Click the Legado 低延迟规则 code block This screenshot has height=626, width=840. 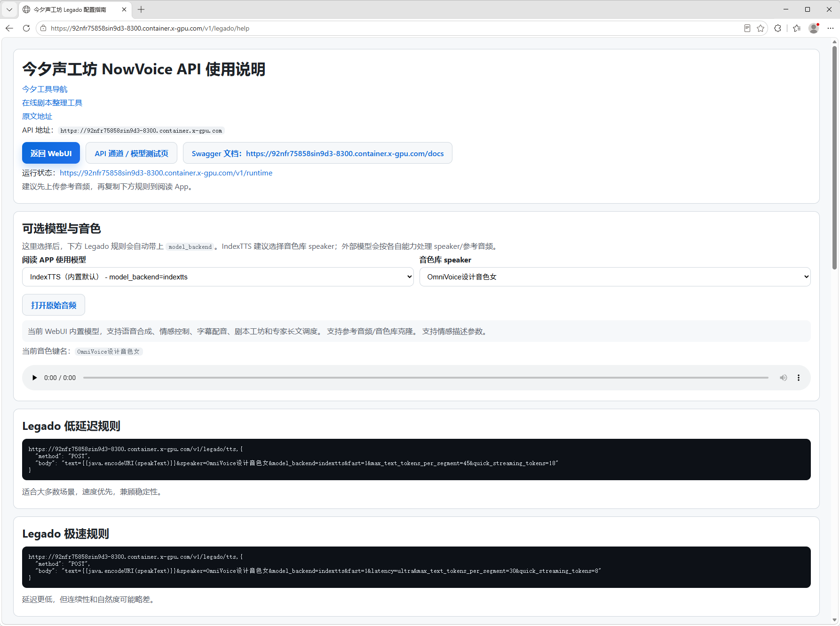pyautogui.click(x=416, y=460)
